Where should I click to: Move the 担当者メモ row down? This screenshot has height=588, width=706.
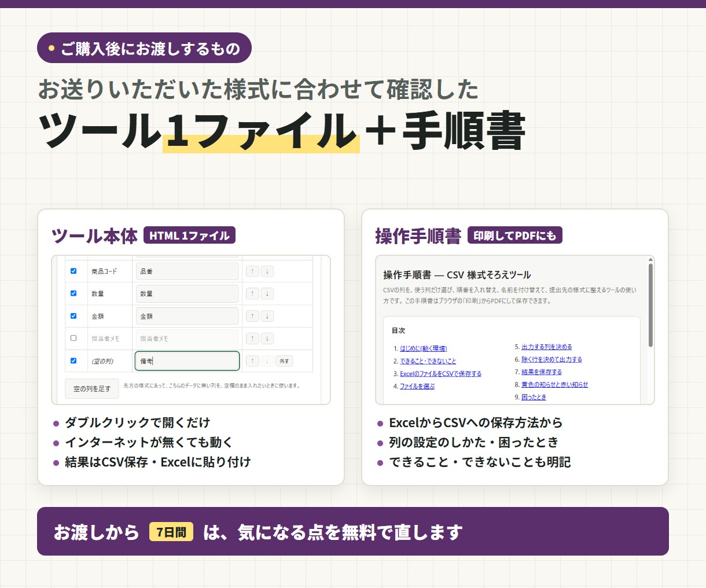tap(267, 339)
